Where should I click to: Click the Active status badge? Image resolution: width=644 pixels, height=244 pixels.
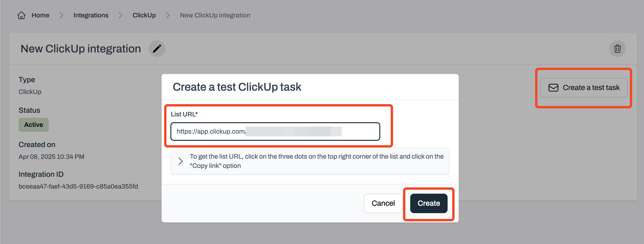(33, 125)
